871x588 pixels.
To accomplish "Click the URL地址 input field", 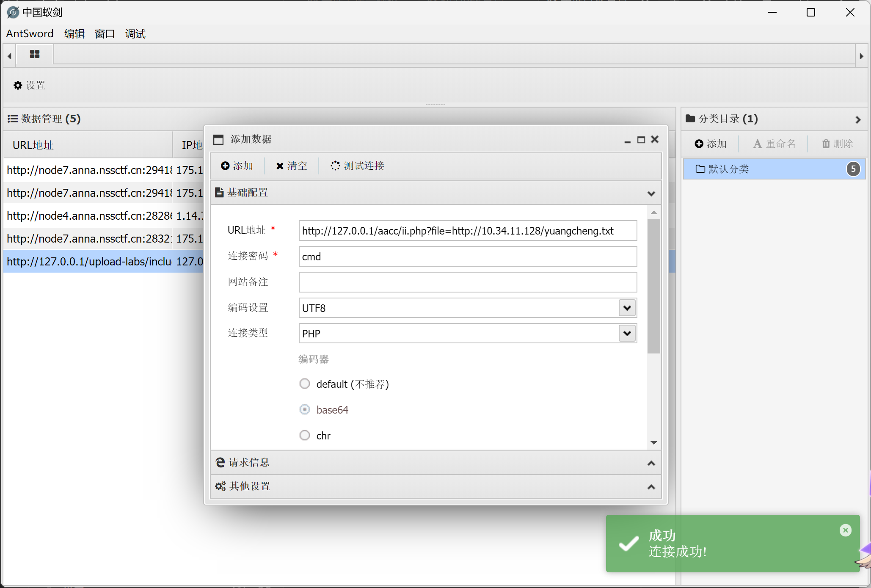I will click(468, 231).
